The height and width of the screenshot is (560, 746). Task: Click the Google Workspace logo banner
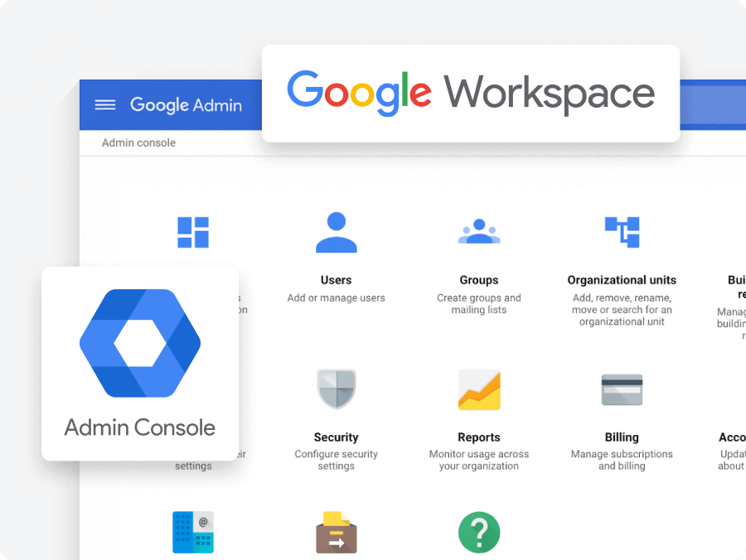tap(471, 93)
